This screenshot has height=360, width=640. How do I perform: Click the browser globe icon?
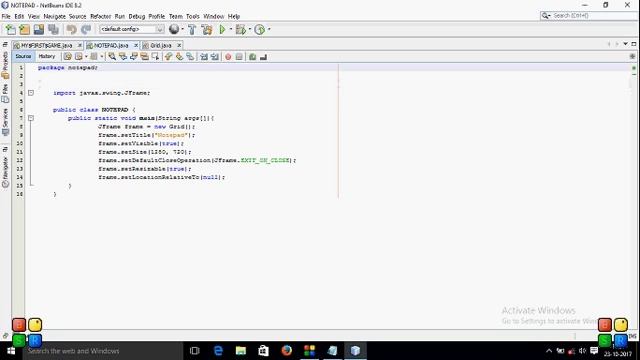pos(174,29)
